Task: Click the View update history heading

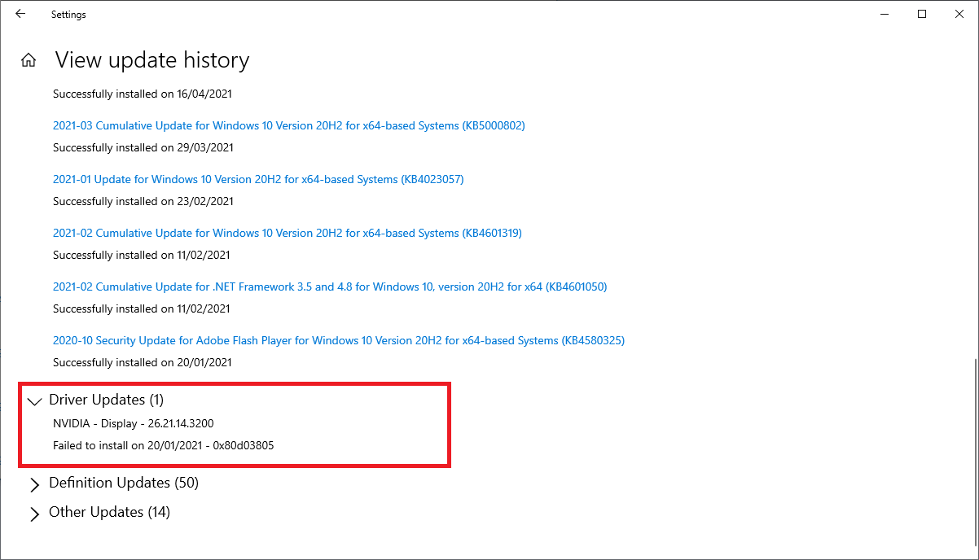Action: 151,60
